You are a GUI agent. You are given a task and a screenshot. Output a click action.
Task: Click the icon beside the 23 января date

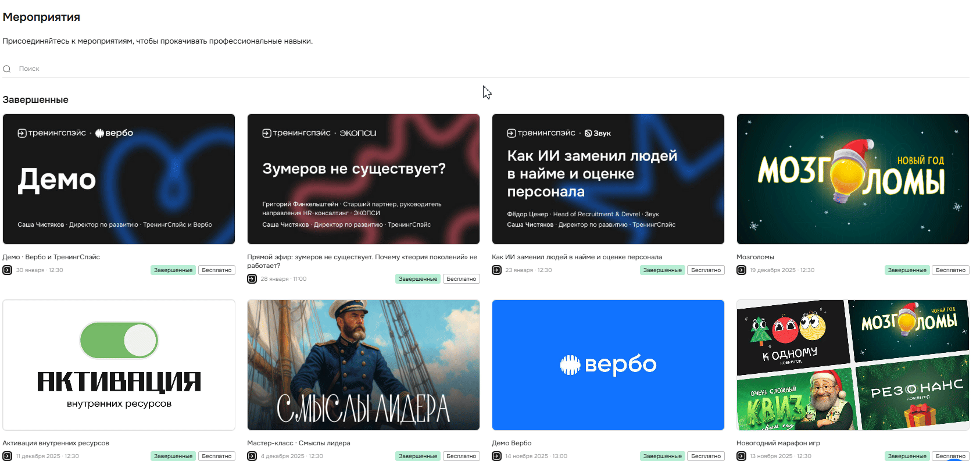497,270
